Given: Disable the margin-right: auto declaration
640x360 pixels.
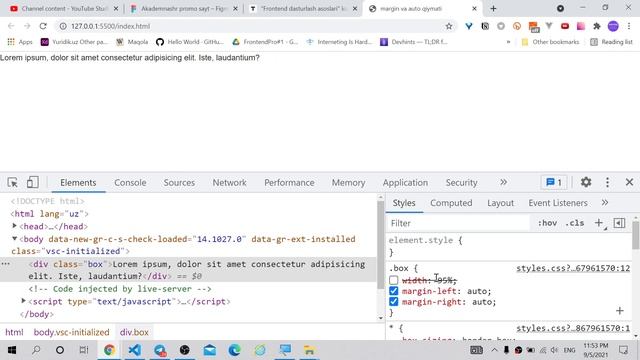Looking at the screenshot, I should (393, 302).
